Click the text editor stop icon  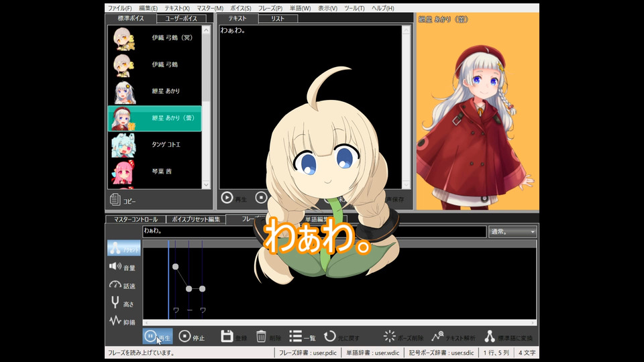(261, 198)
